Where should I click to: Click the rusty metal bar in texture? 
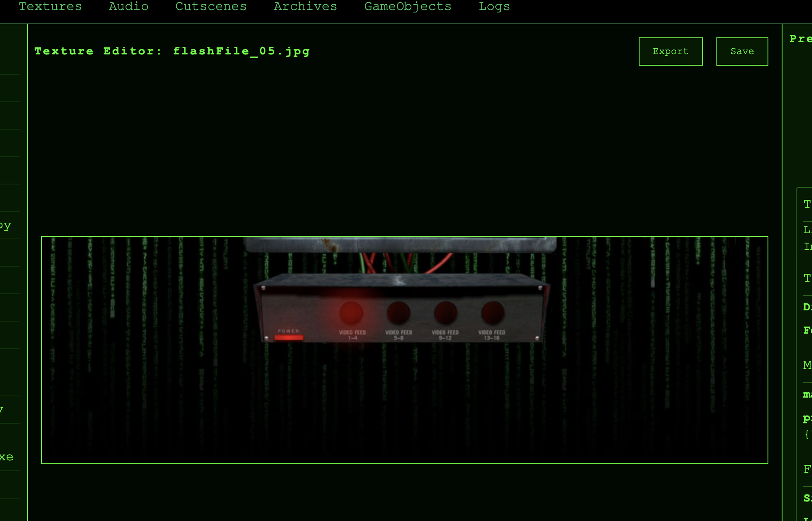click(400, 245)
